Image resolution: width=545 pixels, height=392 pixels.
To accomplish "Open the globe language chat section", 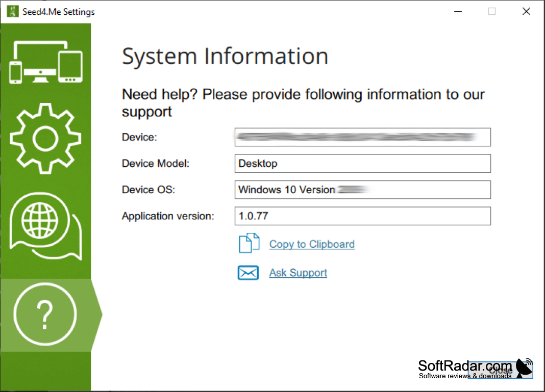I will (x=45, y=226).
